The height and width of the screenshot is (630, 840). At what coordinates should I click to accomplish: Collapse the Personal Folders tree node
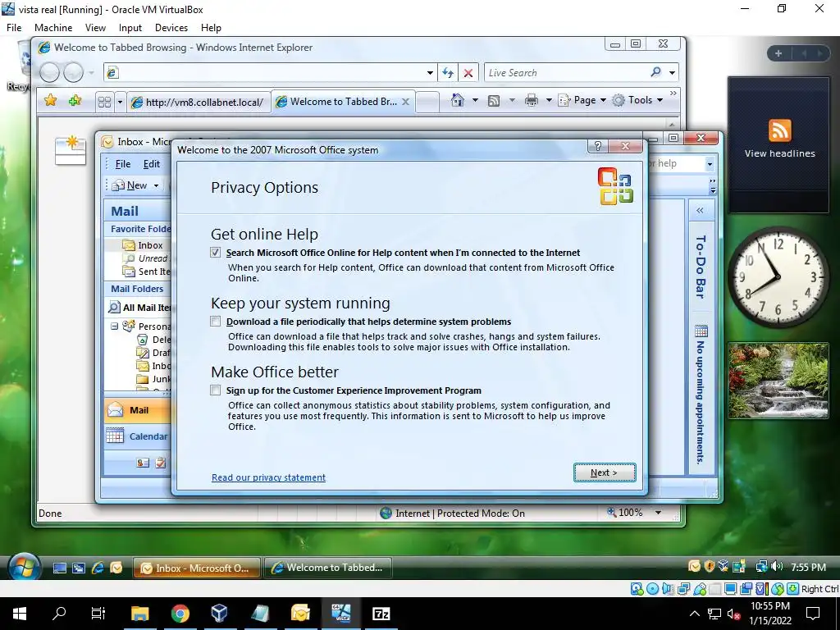[x=114, y=326]
